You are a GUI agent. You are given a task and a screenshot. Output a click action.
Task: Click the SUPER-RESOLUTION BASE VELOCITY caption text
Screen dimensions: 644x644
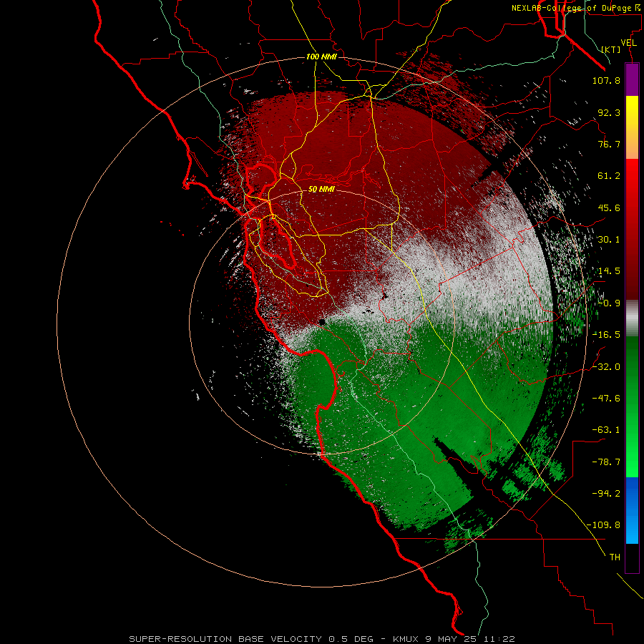(225, 639)
